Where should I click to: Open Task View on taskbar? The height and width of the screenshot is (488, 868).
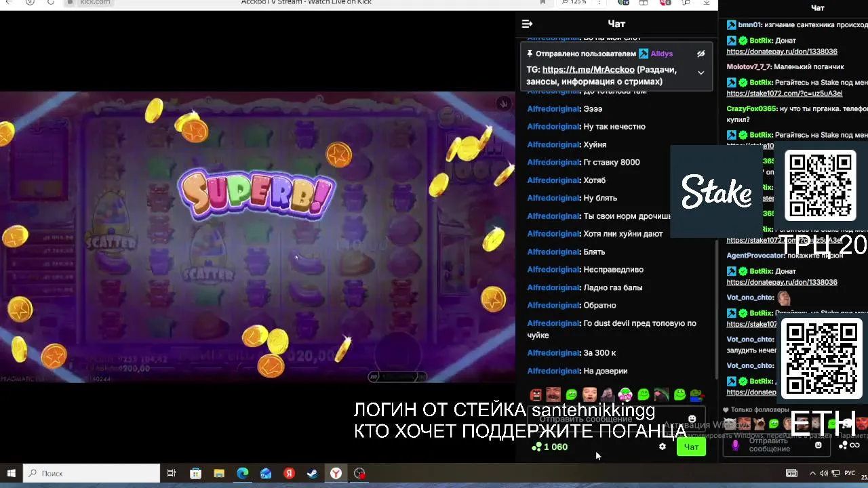(172, 473)
